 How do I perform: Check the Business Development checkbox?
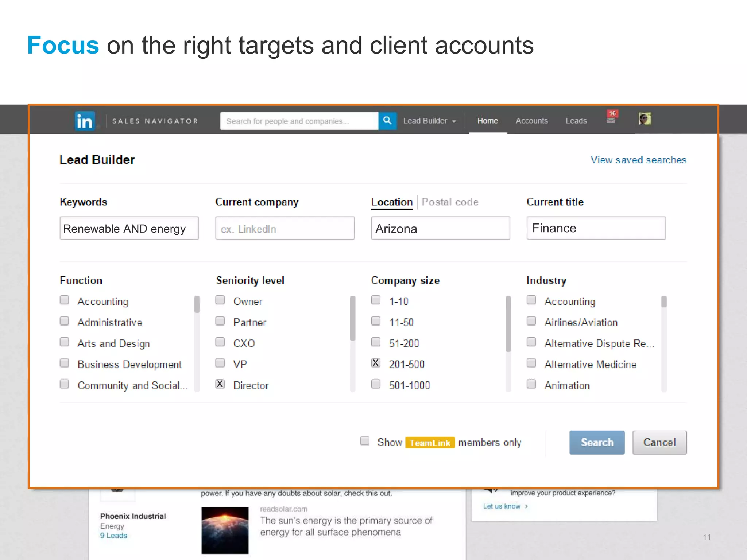(65, 363)
